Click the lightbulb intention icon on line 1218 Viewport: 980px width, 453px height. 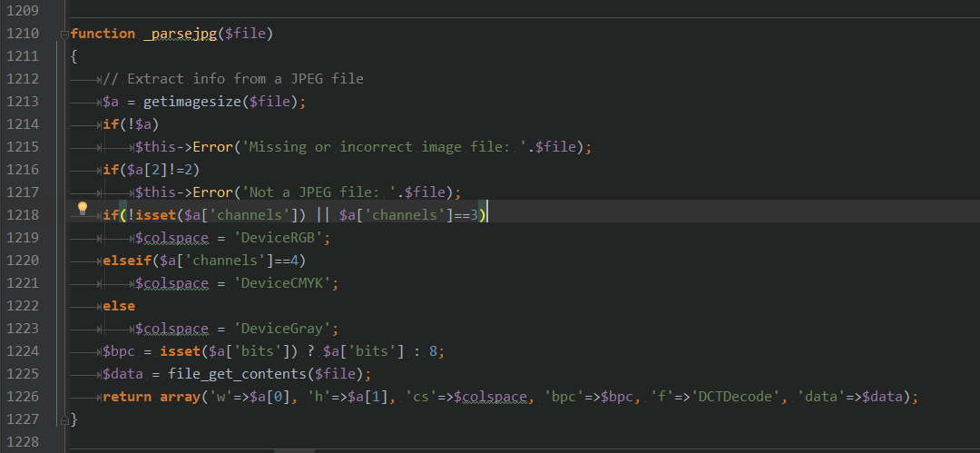(83, 209)
